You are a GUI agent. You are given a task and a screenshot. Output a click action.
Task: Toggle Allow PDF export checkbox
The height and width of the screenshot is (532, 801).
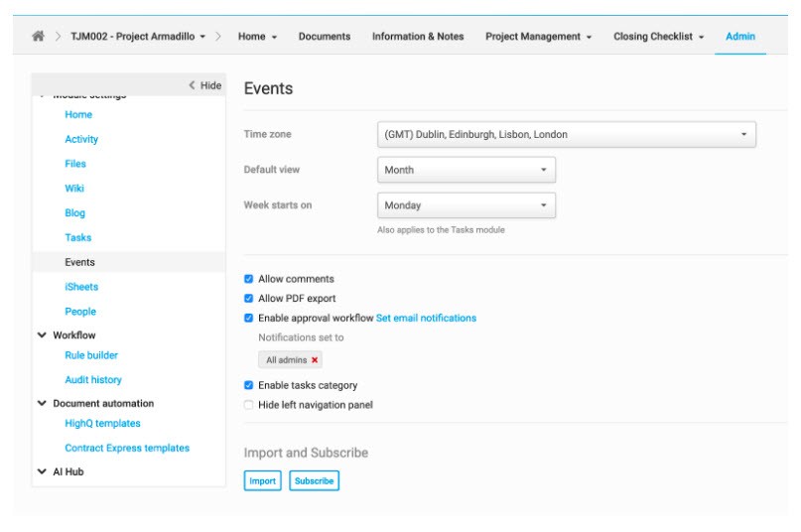(249, 299)
